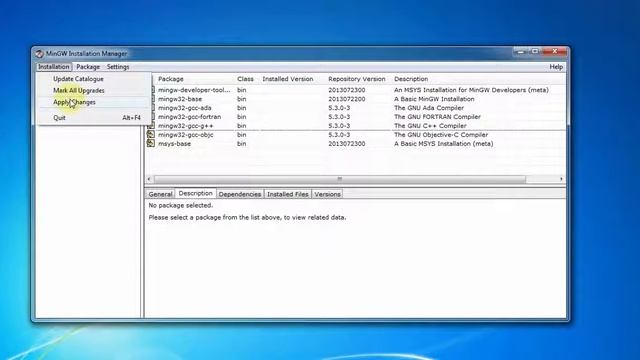The height and width of the screenshot is (360, 640).
Task: Select Quit from Installation menu
Action: click(x=59, y=118)
